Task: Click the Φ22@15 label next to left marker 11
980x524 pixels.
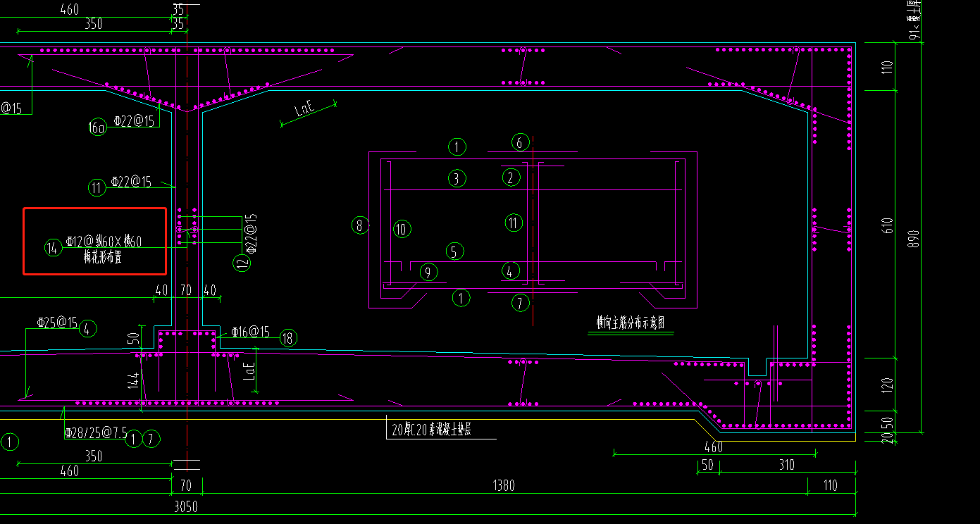Action: coord(130,182)
